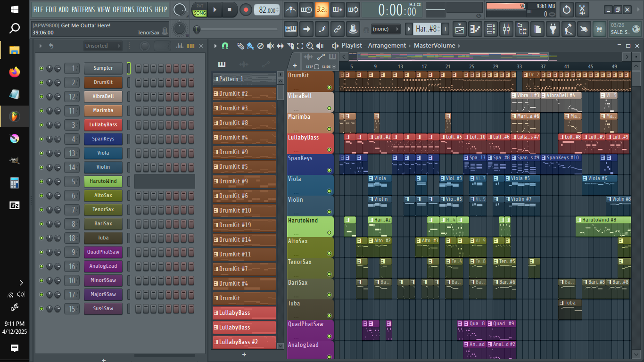Viewport: 644px width, 362px height.
Task: Open the channel rack options arrow menu
Action: [41, 46]
